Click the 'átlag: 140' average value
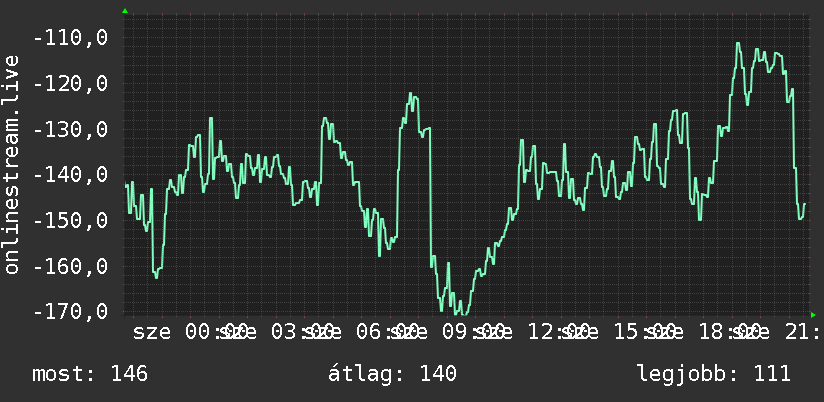 coord(392,374)
